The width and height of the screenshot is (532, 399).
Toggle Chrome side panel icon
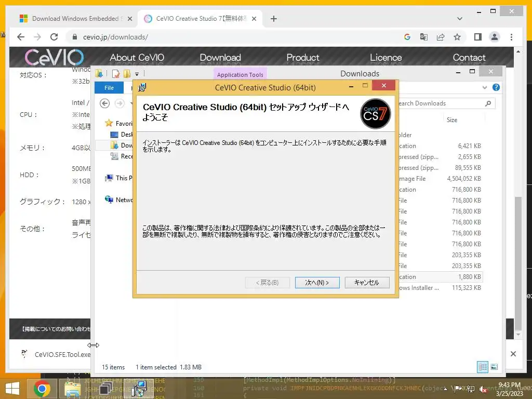point(478,37)
